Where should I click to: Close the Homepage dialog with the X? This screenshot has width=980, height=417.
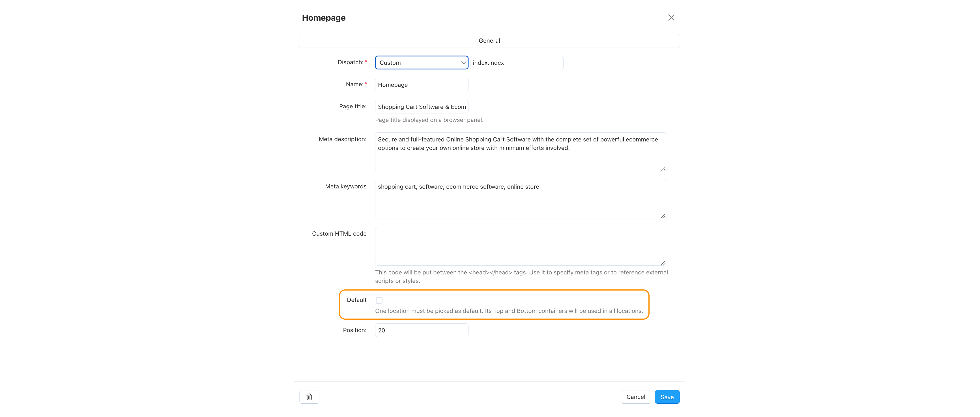671,18
